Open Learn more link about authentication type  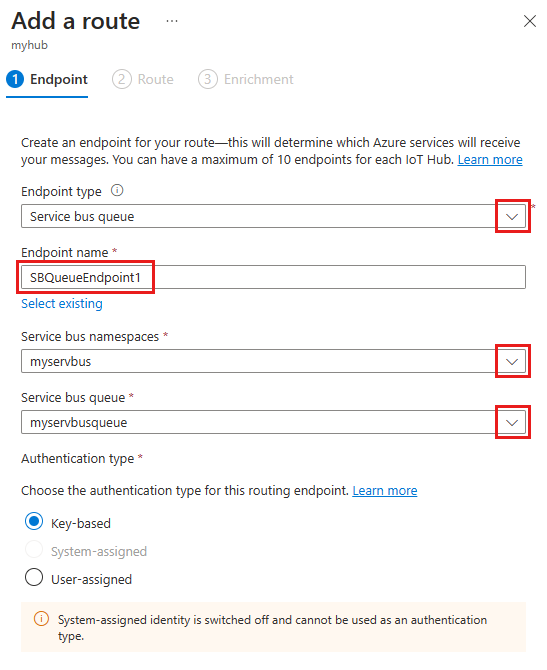click(385, 491)
